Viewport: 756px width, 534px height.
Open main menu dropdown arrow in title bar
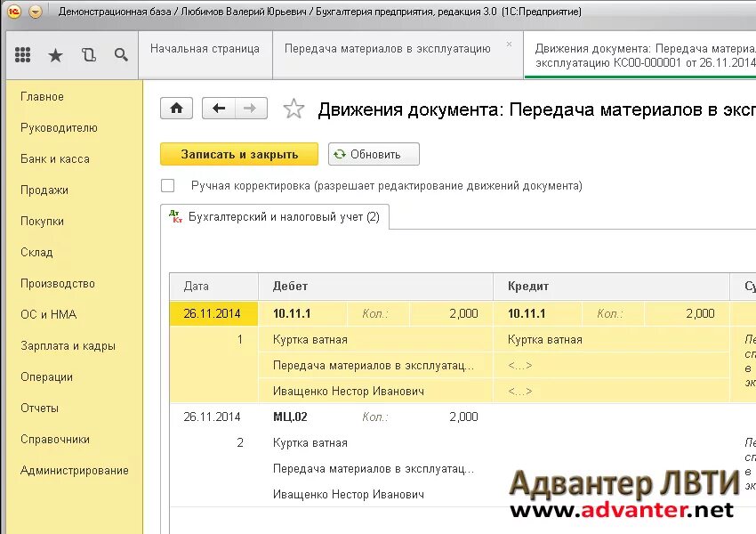[36, 11]
